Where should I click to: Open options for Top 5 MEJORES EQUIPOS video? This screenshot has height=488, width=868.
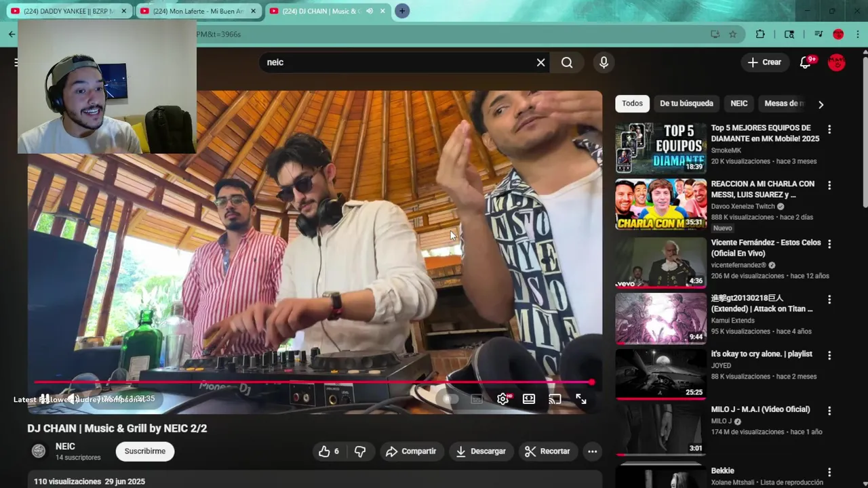829,129
